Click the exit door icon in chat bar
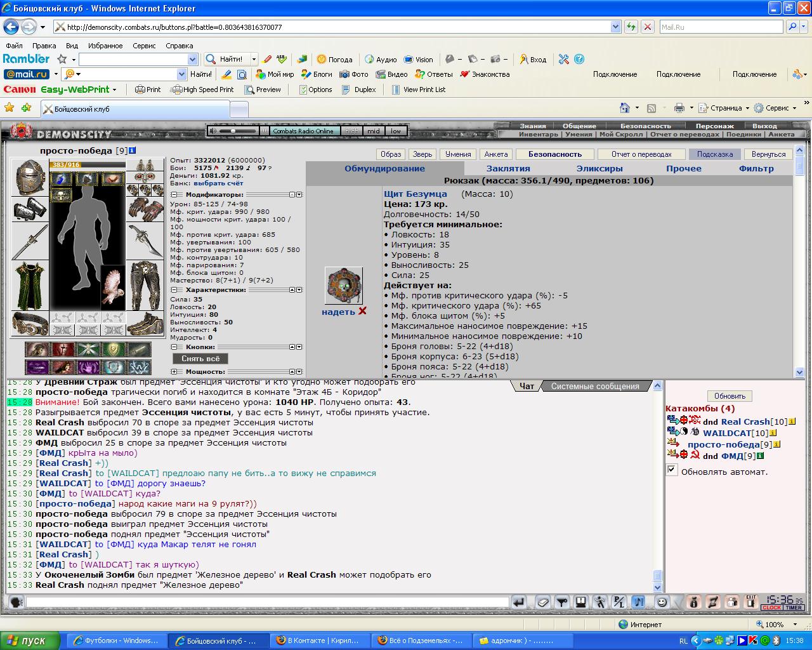 (751, 602)
